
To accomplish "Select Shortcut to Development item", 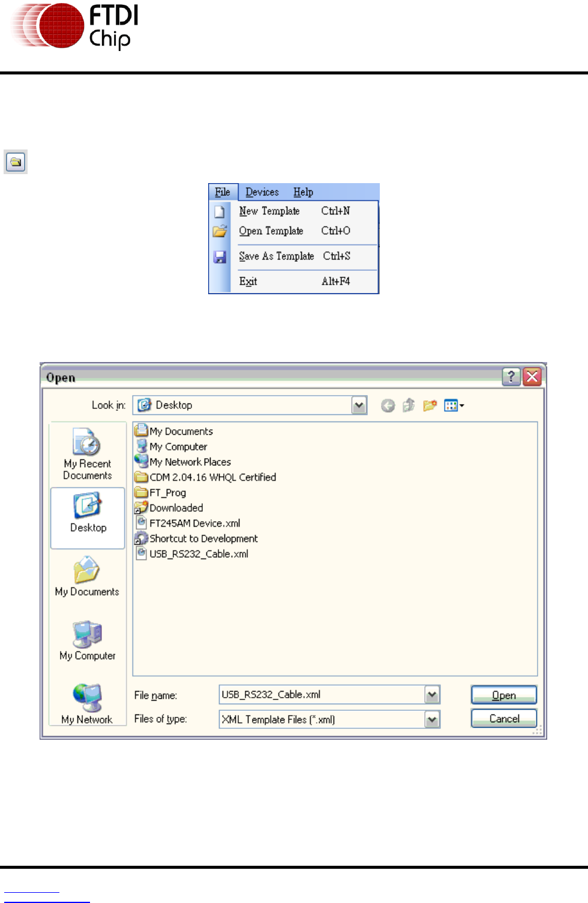I will (x=197, y=539).
